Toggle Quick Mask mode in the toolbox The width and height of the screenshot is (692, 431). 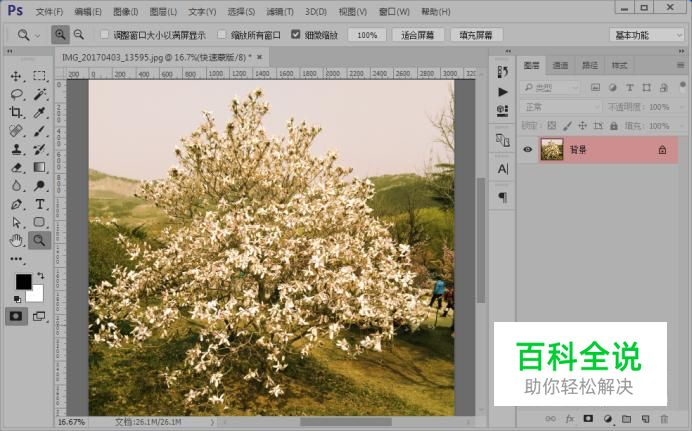tap(16, 316)
